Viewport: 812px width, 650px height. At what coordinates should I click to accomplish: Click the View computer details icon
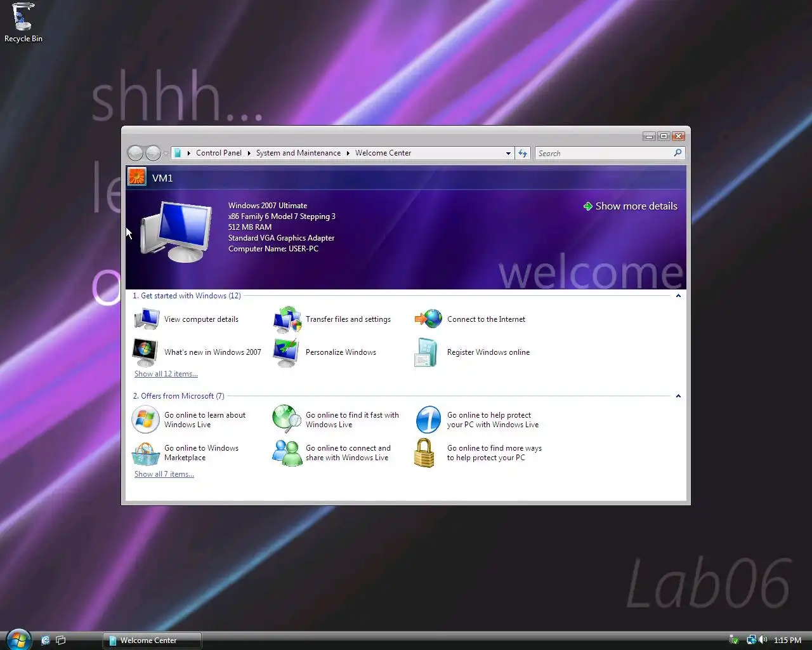pos(147,319)
